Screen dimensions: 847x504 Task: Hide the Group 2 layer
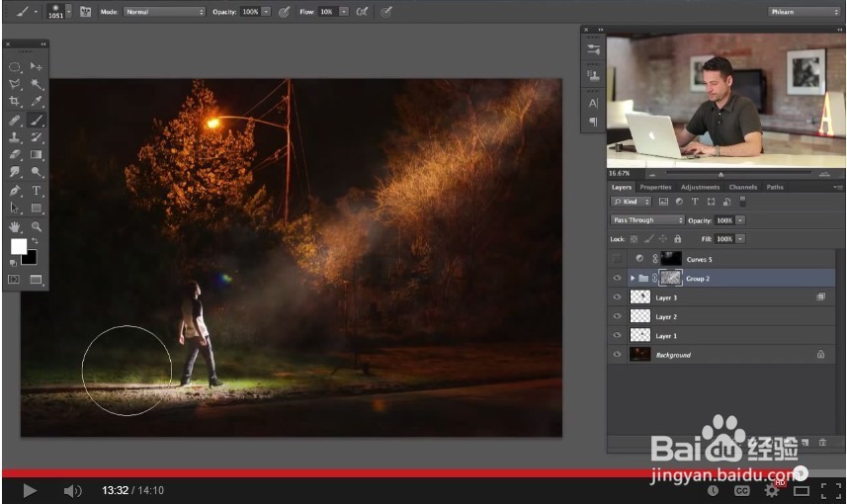(x=617, y=278)
